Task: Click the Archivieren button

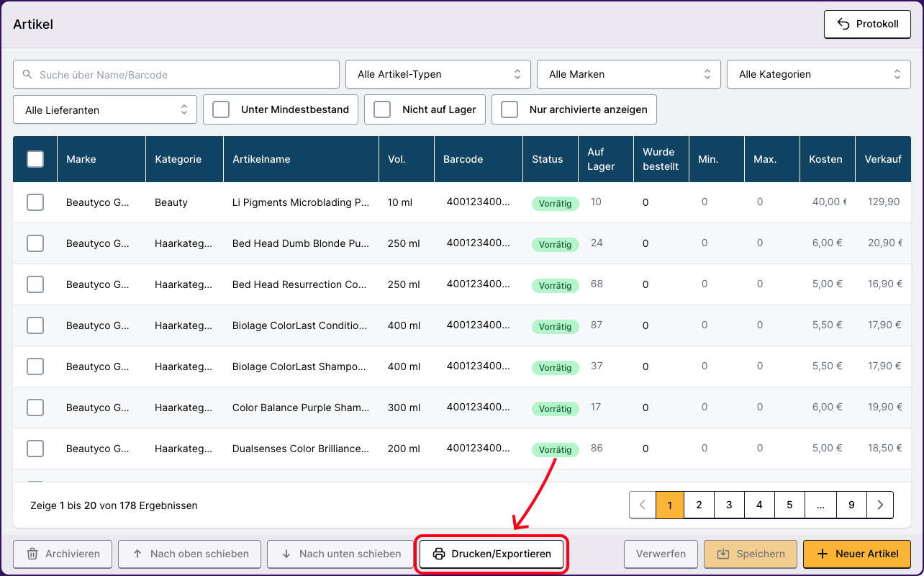Action: [x=63, y=554]
